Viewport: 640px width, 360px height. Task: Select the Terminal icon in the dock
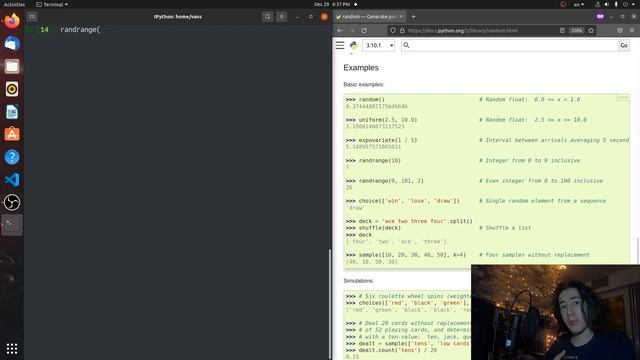tap(12, 225)
